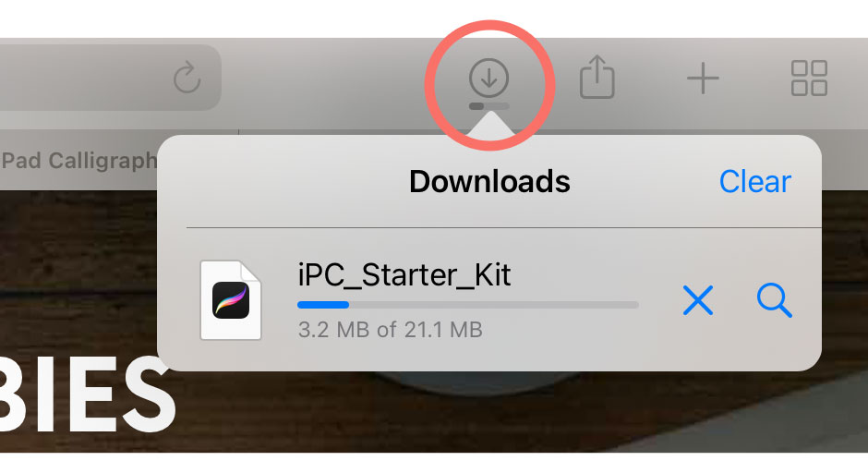The width and height of the screenshot is (868, 473).
Task: Open the Safari downloads button
Action: 488,78
